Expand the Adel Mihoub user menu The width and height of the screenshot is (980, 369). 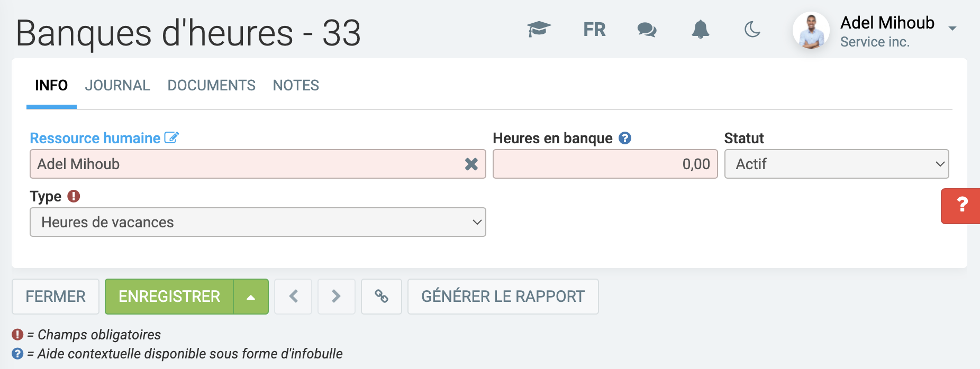(x=952, y=29)
